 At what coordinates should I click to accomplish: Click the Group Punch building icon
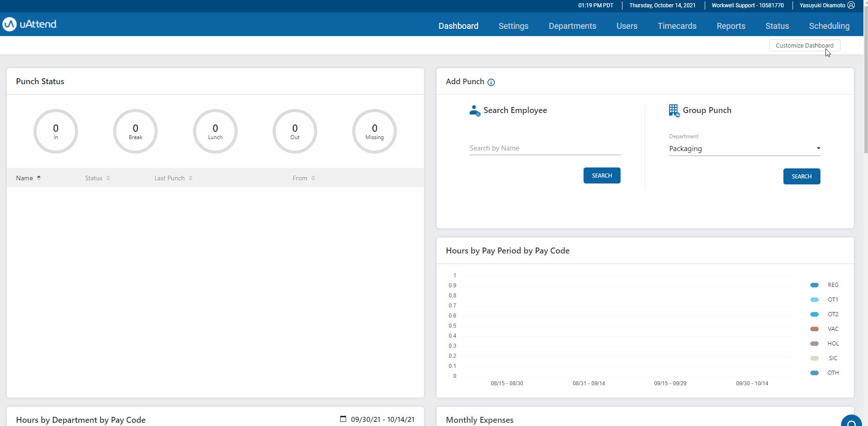click(674, 111)
